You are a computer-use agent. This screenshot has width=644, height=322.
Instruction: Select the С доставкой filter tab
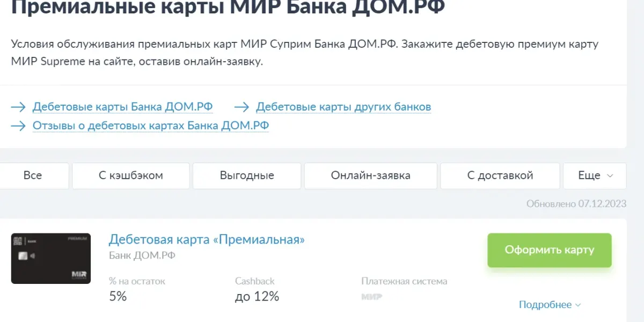click(500, 175)
